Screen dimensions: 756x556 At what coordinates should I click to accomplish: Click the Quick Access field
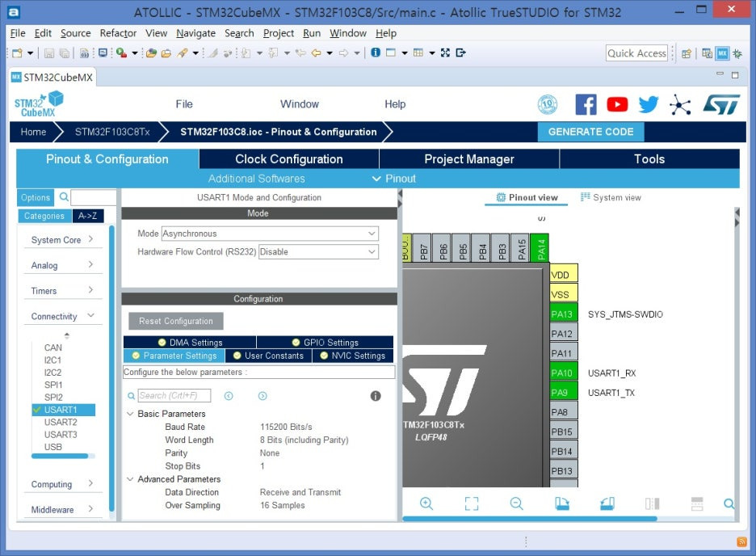636,53
